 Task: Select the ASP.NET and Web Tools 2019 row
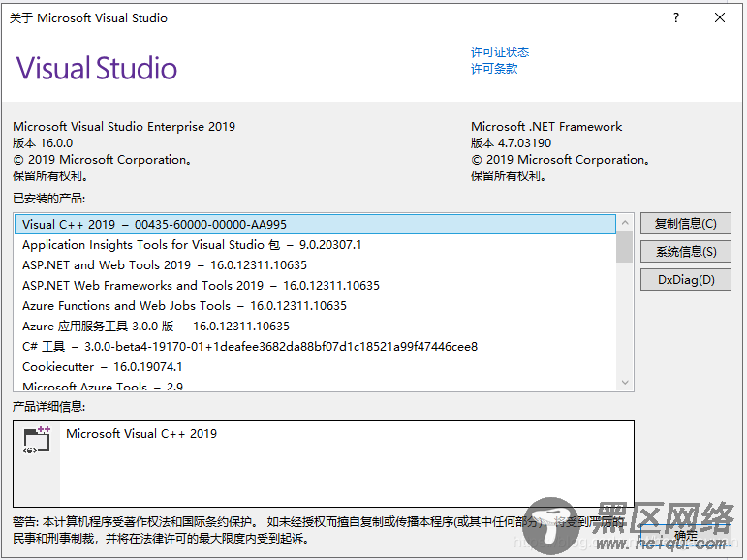click(x=316, y=265)
